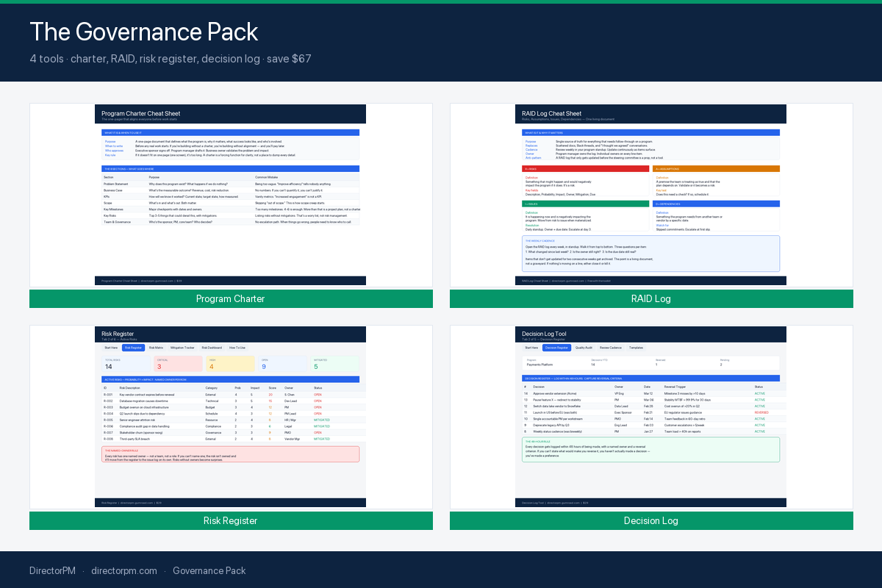The width and height of the screenshot is (882, 588).
Task: Click DirectorPM brand name in footer
Action: 52,570
